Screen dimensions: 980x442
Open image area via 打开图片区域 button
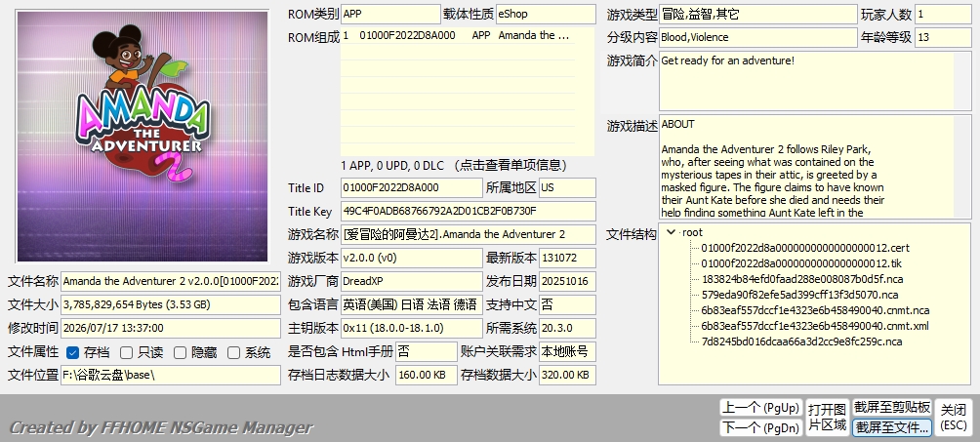[x=827, y=417]
